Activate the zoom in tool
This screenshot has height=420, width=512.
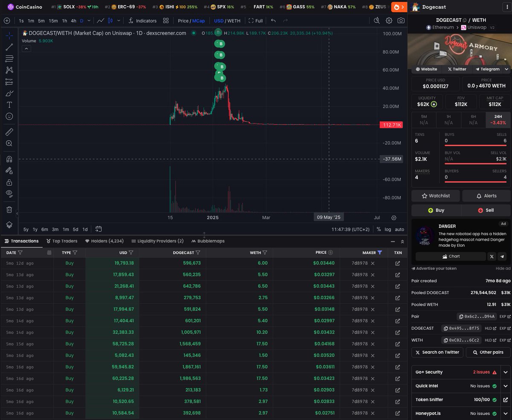point(9,143)
